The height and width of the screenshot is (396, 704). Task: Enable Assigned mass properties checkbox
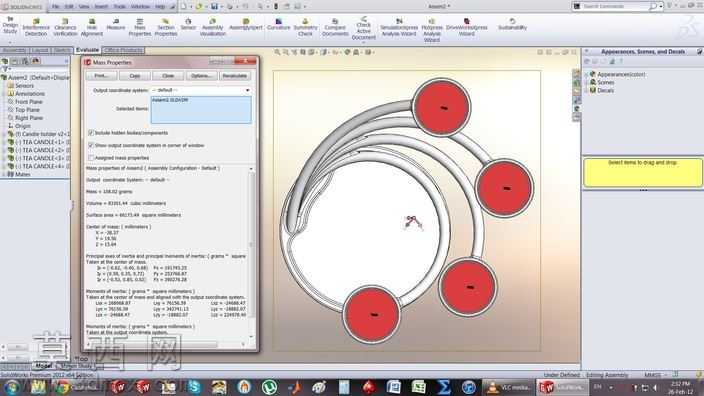91,158
